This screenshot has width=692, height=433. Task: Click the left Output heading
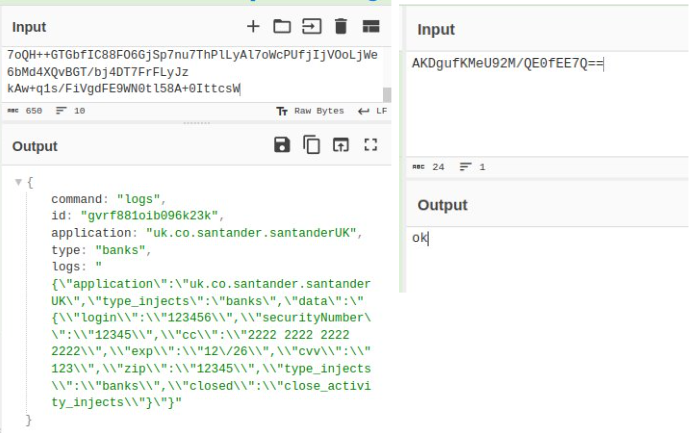point(35,146)
